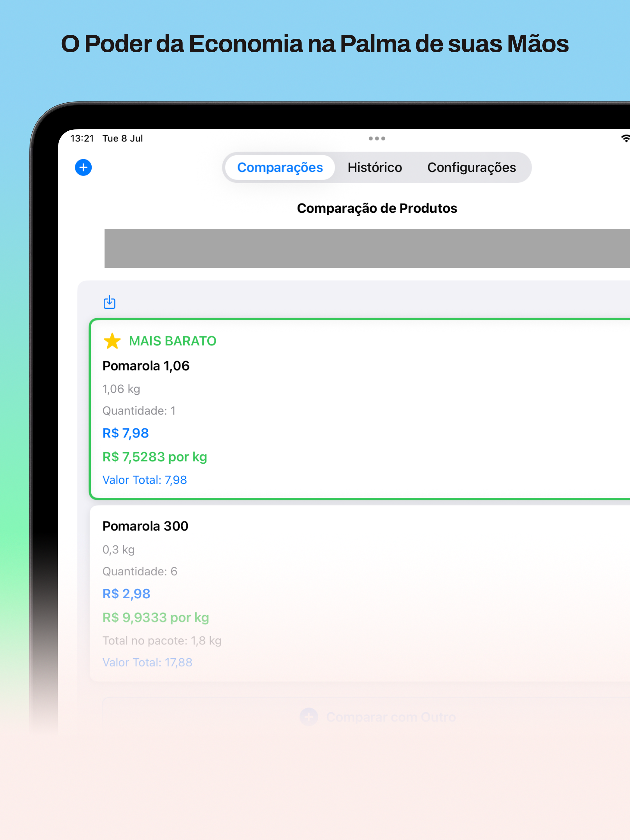Tap the R$ 7,98 price

tap(126, 433)
